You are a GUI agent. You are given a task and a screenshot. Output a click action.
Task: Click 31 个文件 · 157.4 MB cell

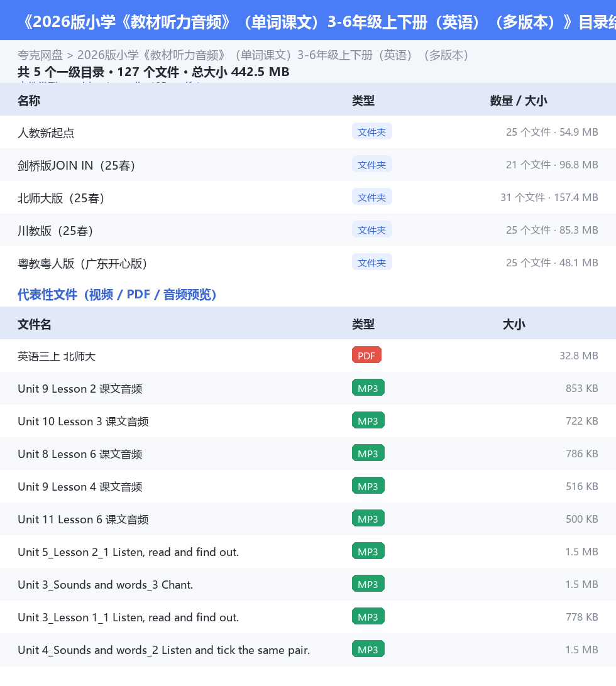[x=549, y=197]
